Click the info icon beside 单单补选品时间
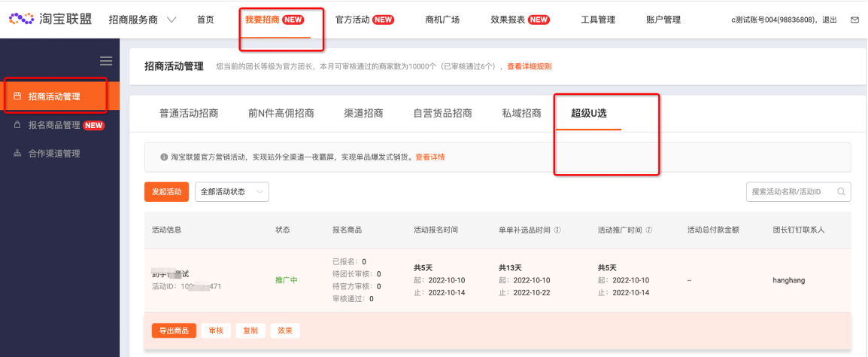This screenshot has height=357, width=868. 557,230
